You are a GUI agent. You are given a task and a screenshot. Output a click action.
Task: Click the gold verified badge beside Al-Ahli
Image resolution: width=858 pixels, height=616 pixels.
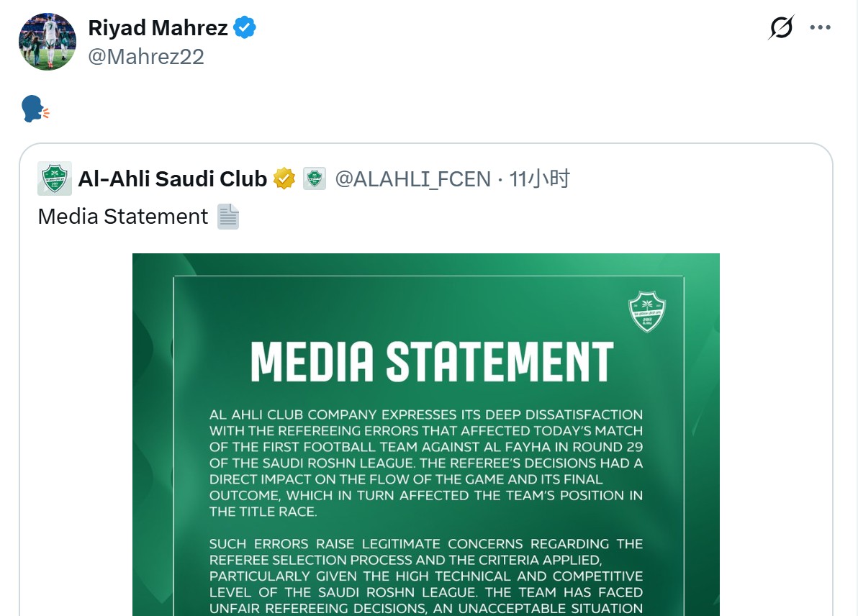pos(284,178)
